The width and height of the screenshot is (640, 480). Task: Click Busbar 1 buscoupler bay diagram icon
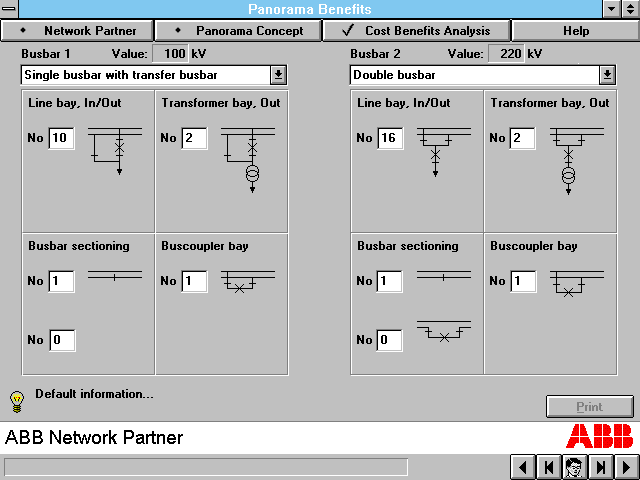[248, 282]
